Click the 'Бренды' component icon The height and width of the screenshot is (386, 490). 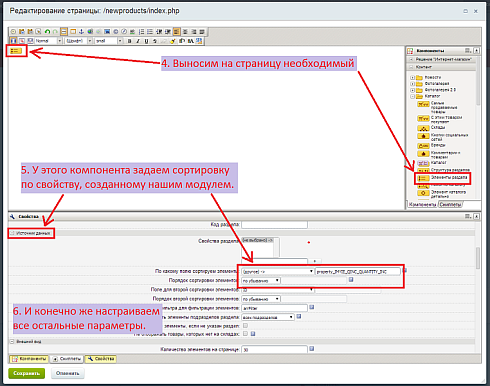coord(423,146)
